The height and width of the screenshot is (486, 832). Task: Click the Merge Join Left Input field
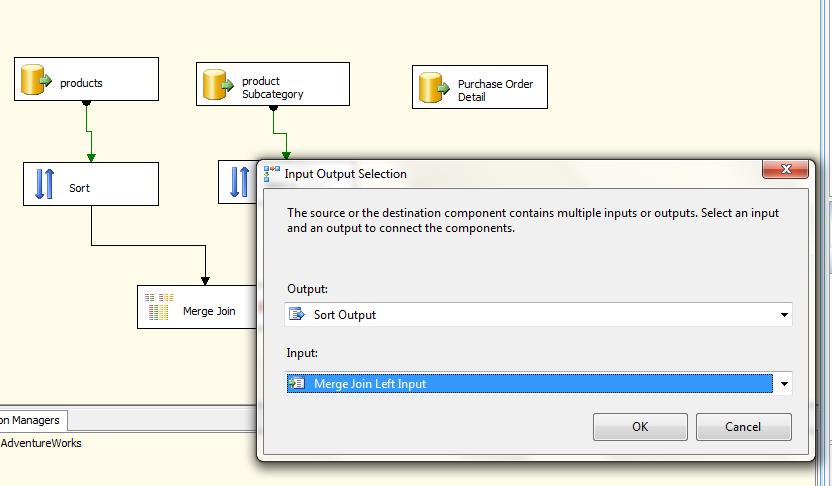coord(528,384)
